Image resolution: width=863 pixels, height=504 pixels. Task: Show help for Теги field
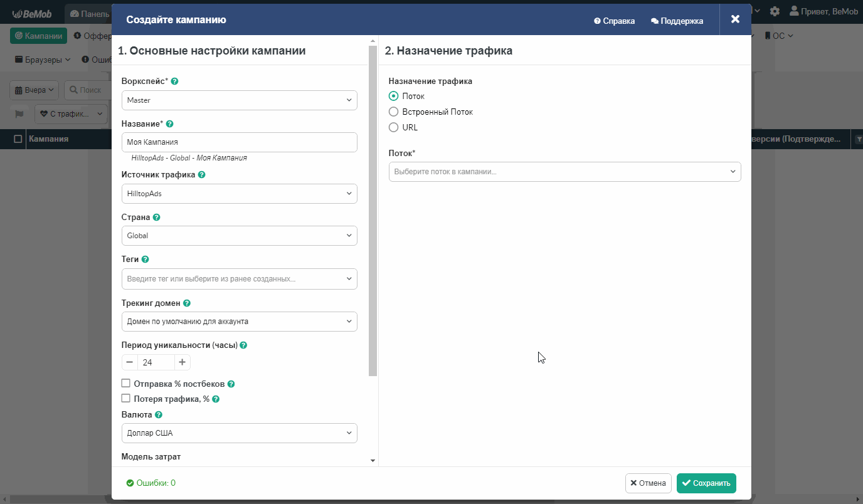pos(145,260)
